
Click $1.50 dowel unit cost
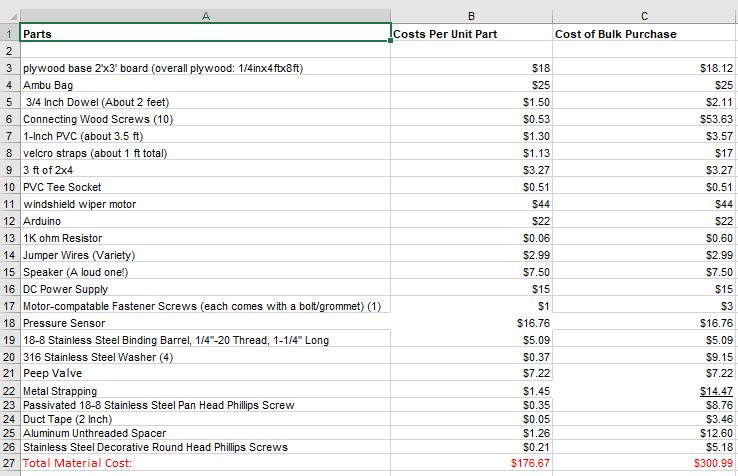point(472,102)
